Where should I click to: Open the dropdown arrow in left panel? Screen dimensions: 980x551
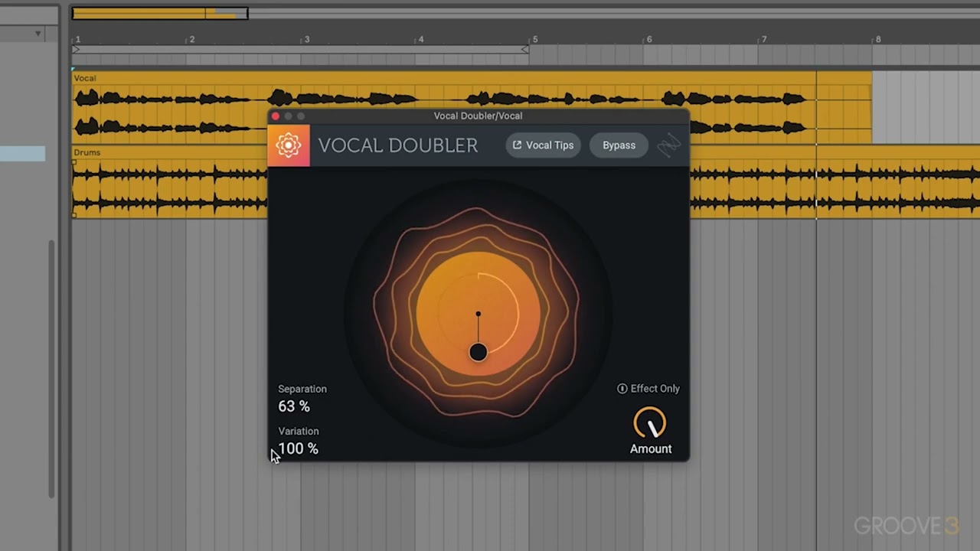click(38, 34)
